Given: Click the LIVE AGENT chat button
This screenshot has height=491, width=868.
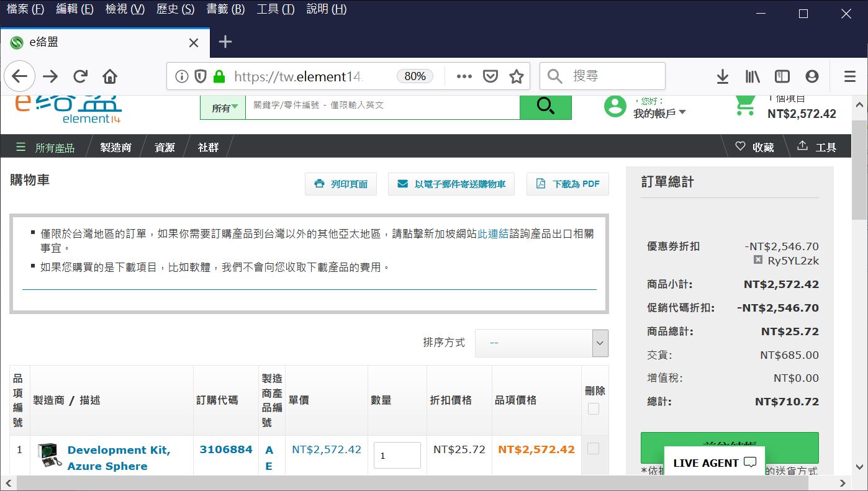Looking at the screenshot, I should [x=715, y=462].
